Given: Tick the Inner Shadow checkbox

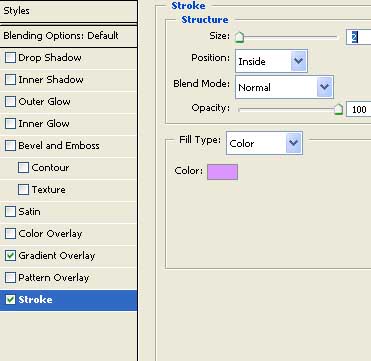Looking at the screenshot, I should point(10,80).
